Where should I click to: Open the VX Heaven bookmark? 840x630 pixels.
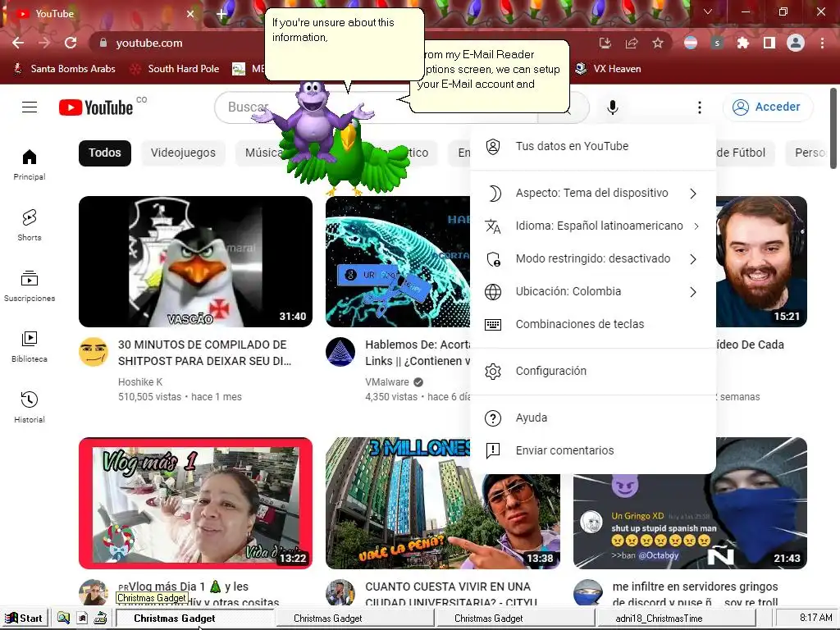[x=608, y=69]
